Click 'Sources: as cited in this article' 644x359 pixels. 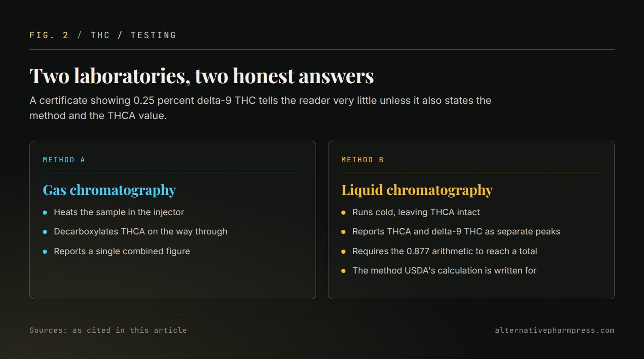[x=108, y=330]
